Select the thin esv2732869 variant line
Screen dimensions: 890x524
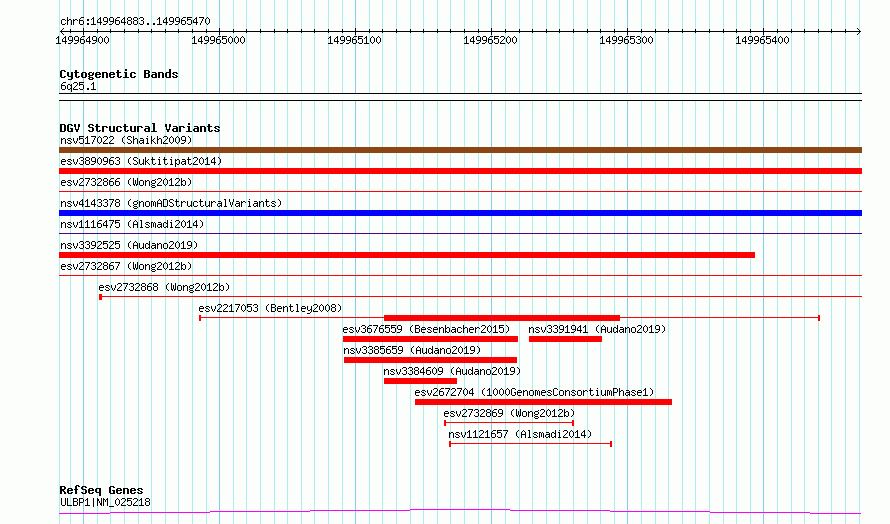(509, 423)
